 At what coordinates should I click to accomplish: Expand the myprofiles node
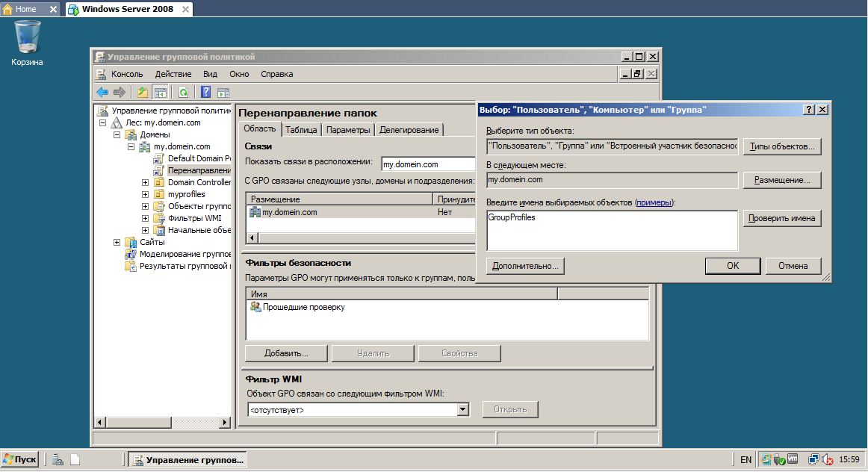[x=145, y=194]
